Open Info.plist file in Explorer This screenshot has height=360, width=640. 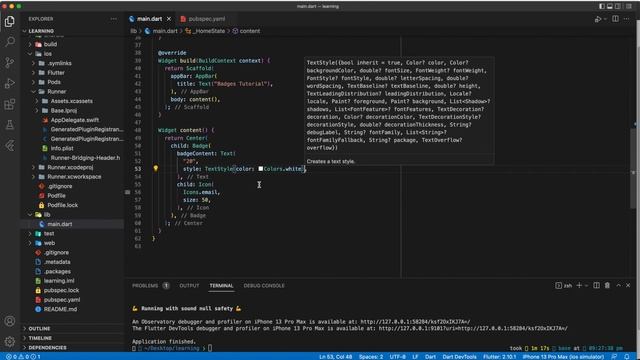tap(62, 148)
